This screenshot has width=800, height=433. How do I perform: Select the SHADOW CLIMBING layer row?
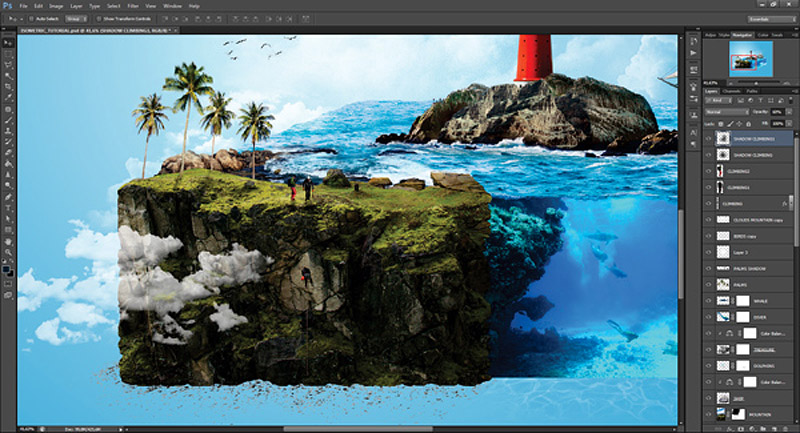coord(748,155)
